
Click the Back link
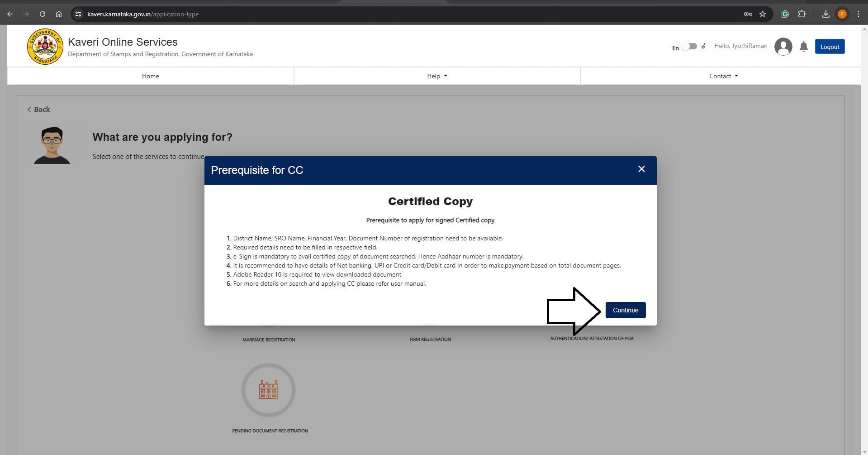tap(38, 110)
